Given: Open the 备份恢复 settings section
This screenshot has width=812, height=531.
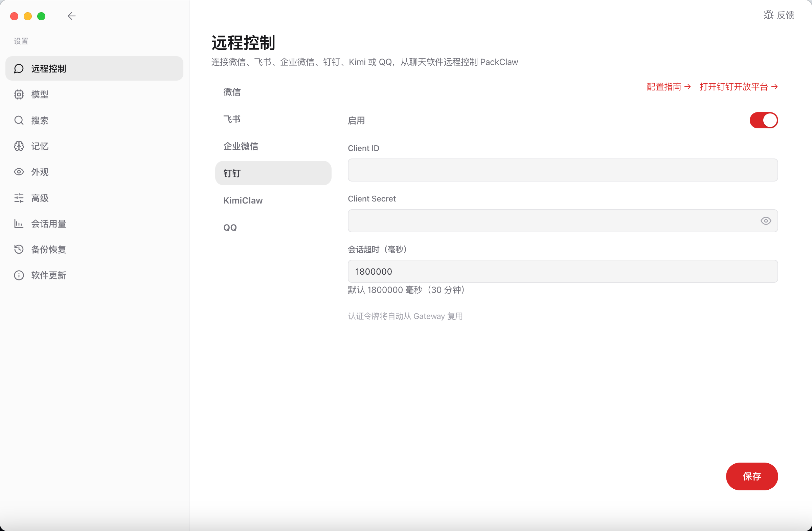Looking at the screenshot, I should 94,250.
